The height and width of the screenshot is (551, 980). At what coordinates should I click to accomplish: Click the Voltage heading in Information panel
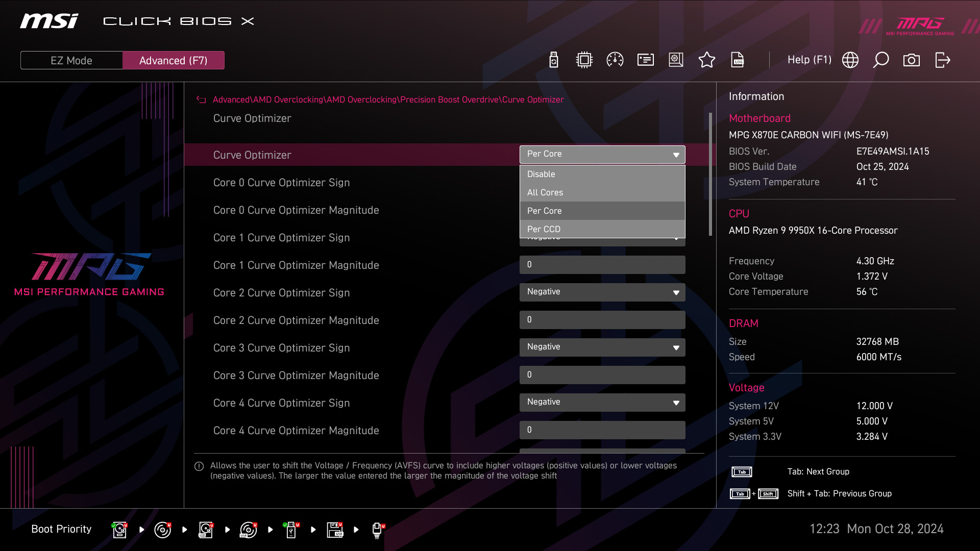click(x=746, y=388)
